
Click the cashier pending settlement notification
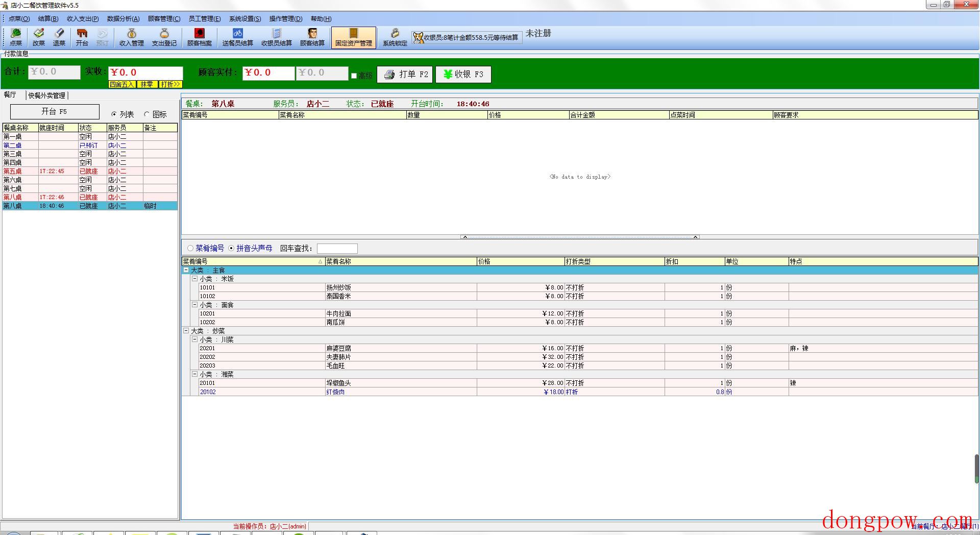click(x=467, y=37)
